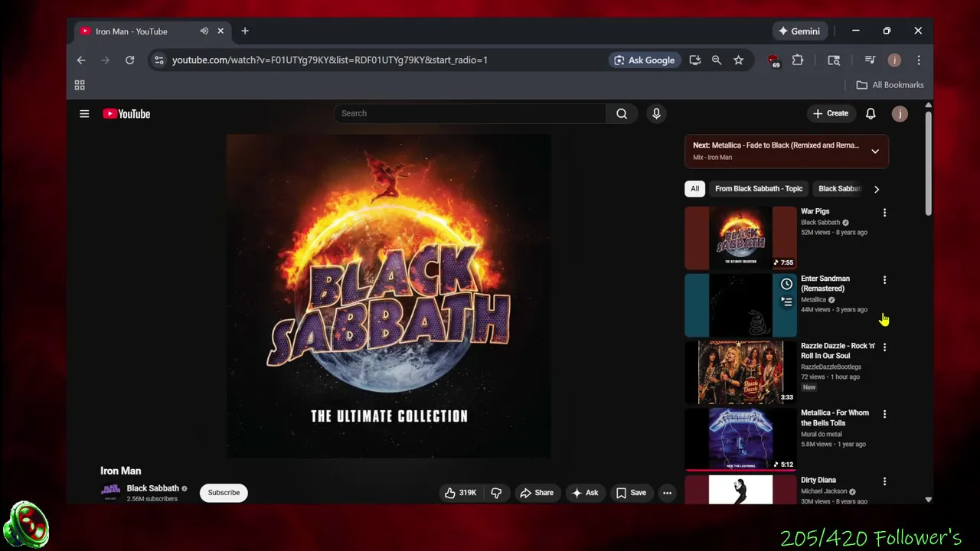This screenshot has height=551, width=980.
Task: Open Black Sabbath channel name link
Action: 152,488
